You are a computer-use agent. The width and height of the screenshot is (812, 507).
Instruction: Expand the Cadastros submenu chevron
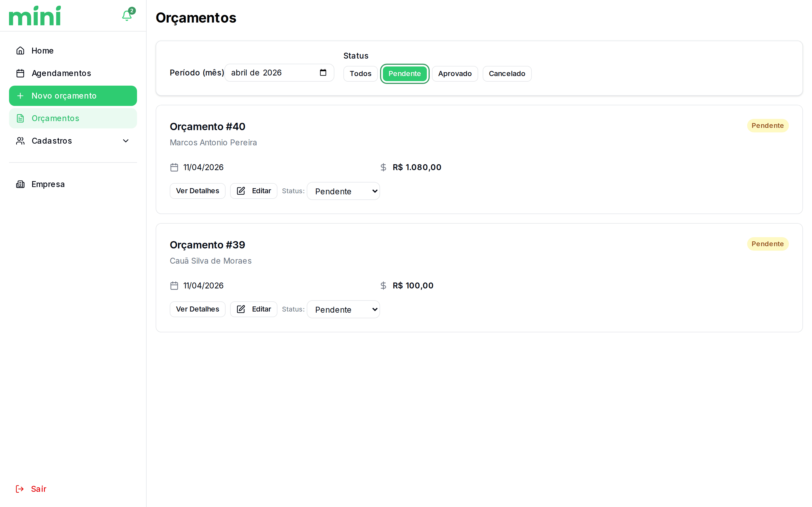point(126,141)
